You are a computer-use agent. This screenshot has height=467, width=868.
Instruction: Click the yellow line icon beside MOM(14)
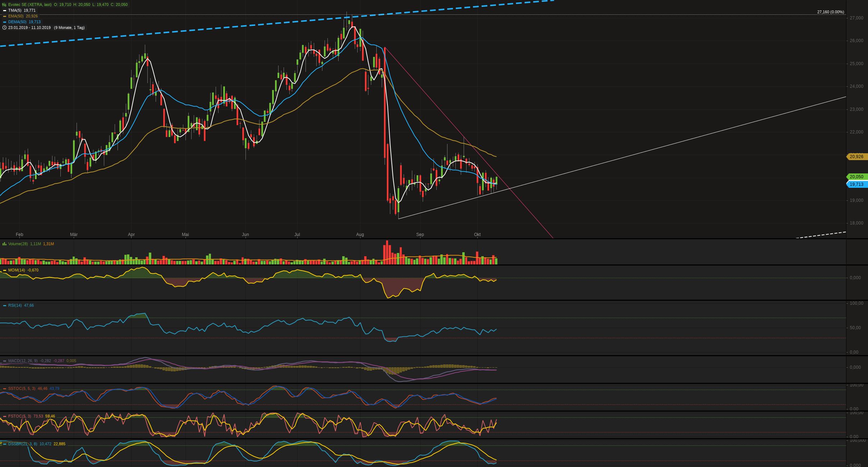click(x=4, y=270)
